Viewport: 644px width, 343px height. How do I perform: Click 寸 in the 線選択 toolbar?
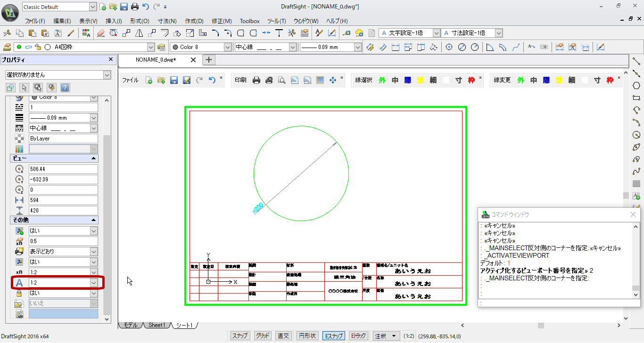coord(458,80)
